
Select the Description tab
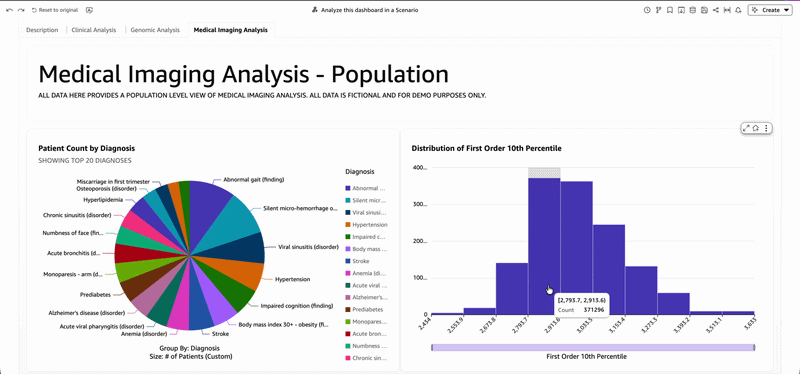pos(42,30)
